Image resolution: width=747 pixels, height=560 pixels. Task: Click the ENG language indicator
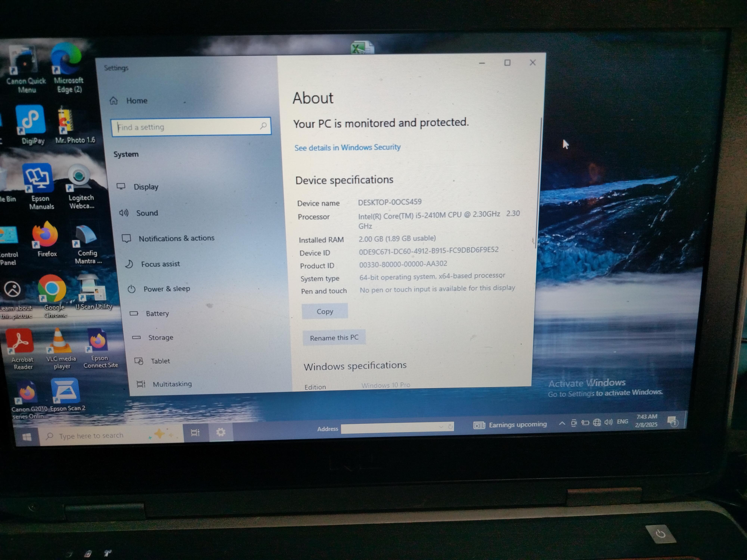point(622,422)
